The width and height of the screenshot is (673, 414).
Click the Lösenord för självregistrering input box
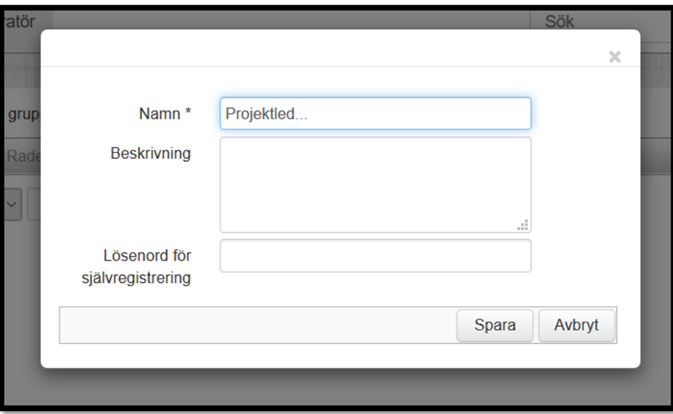(x=376, y=256)
